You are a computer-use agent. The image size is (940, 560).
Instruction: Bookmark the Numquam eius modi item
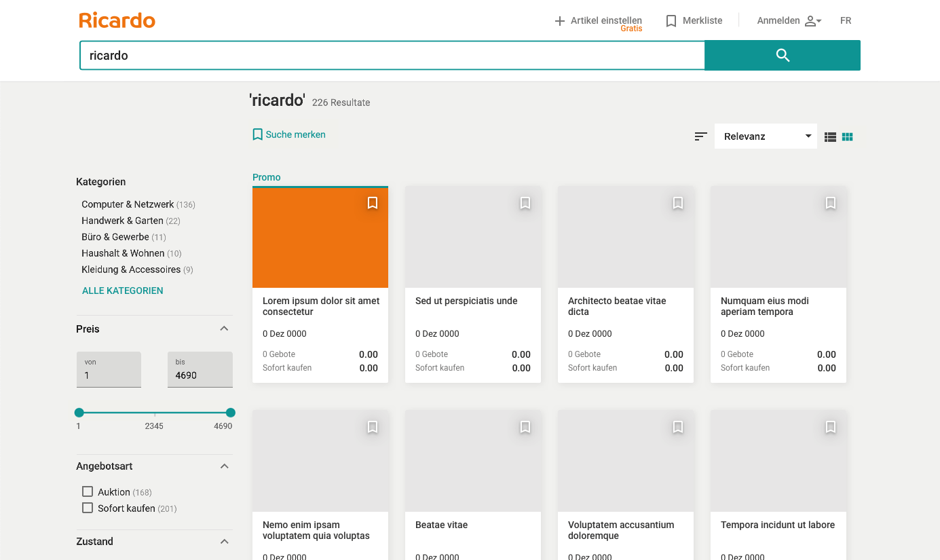click(831, 203)
